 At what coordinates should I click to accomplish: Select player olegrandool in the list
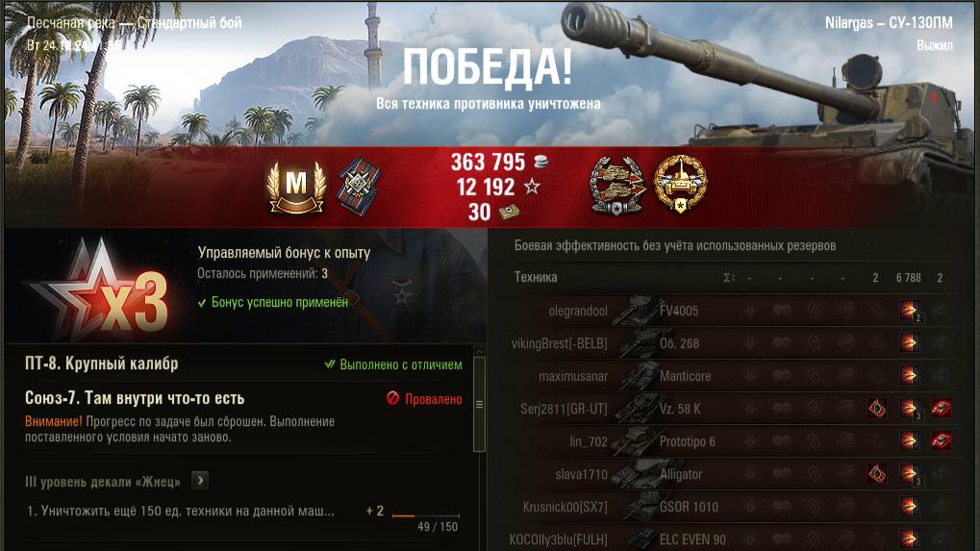pyautogui.click(x=577, y=311)
